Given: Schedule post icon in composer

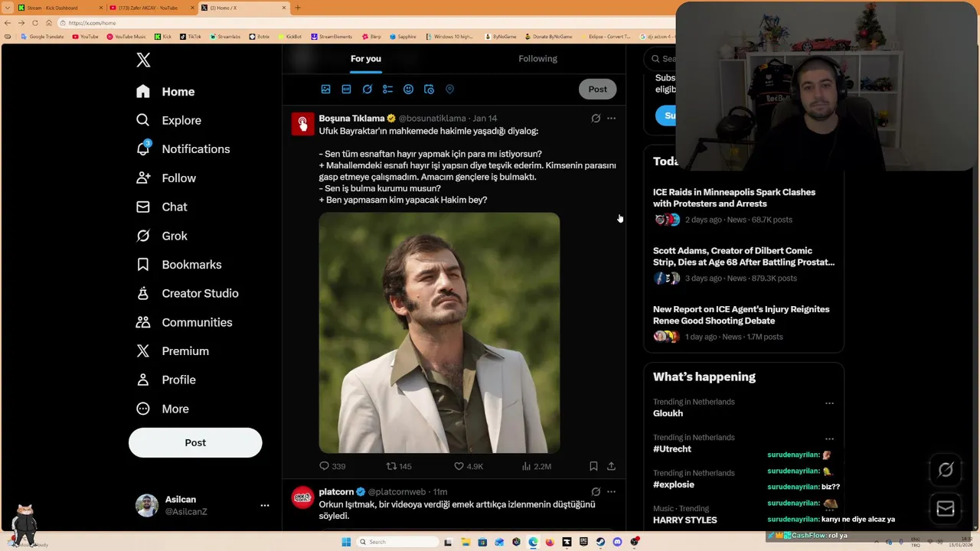Looking at the screenshot, I should (x=429, y=90).
